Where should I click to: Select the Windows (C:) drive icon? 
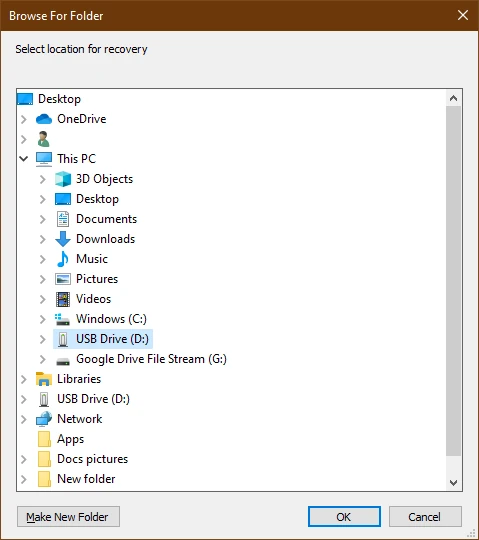[x=62, y=319]
